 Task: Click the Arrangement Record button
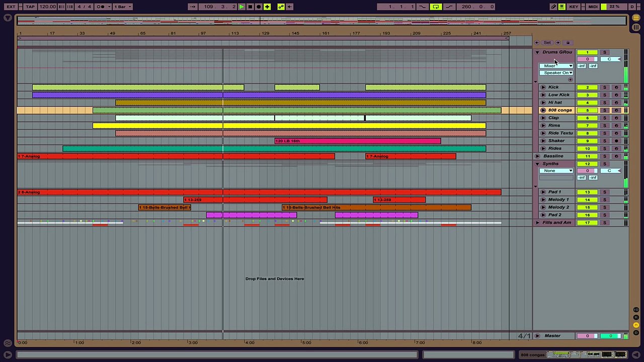(x=258, y=7)
